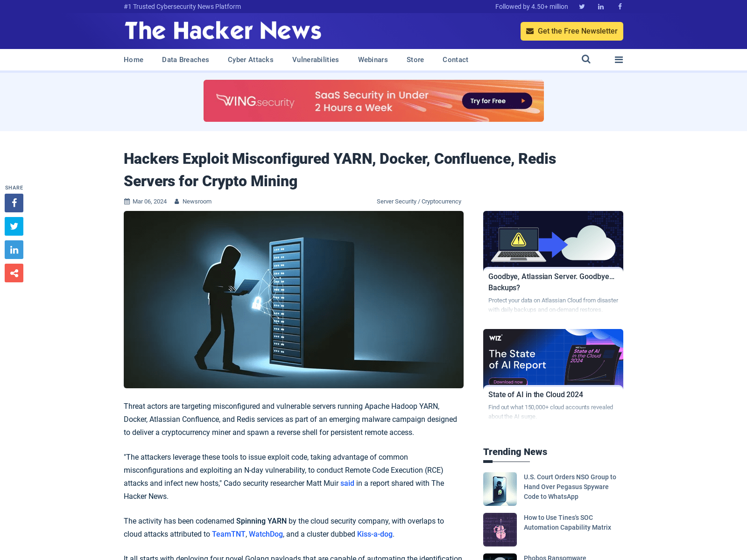Click Find out what 150,000+ cloud accounts text

[x=551, y=412]
